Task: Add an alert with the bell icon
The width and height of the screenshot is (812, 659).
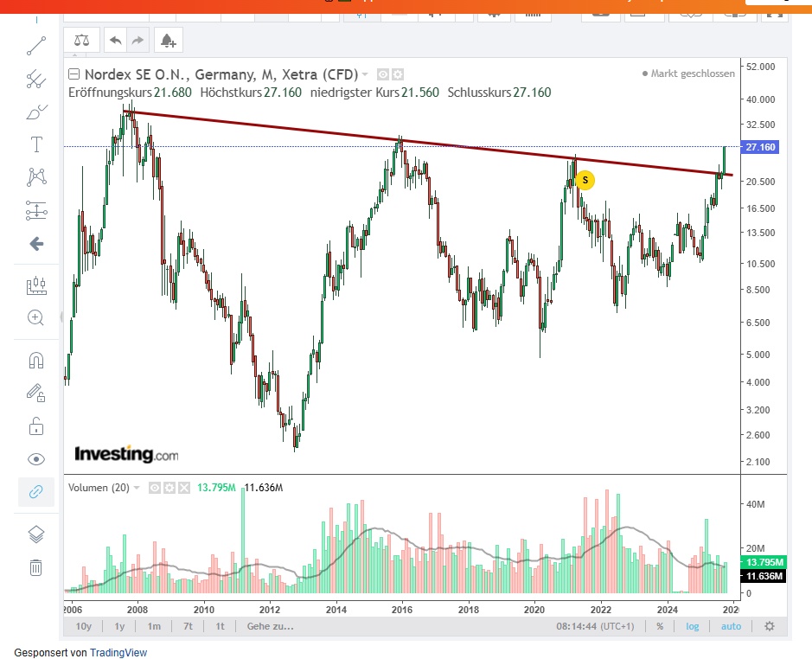Action: click(x=169, y=40)
